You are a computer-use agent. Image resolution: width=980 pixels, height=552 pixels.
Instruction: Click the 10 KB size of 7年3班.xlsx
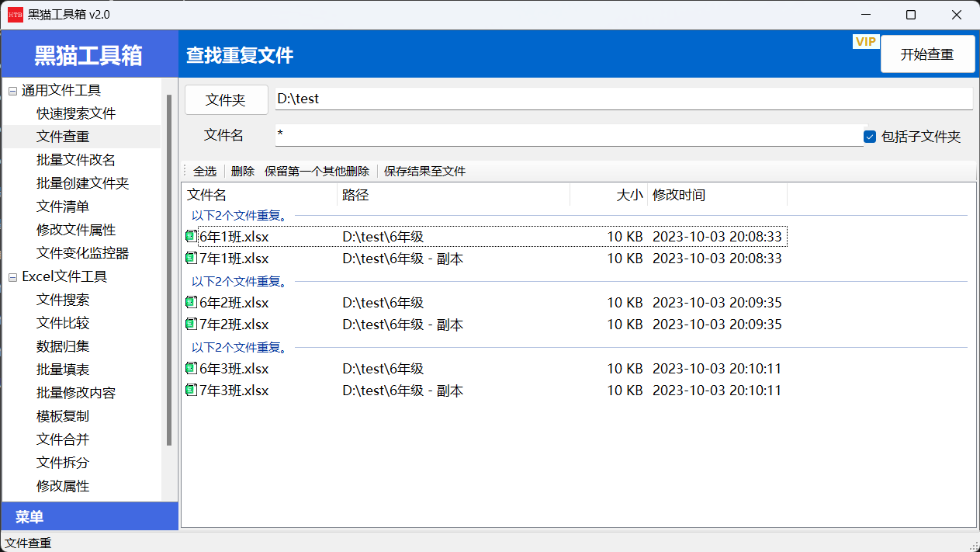point(625,391)
